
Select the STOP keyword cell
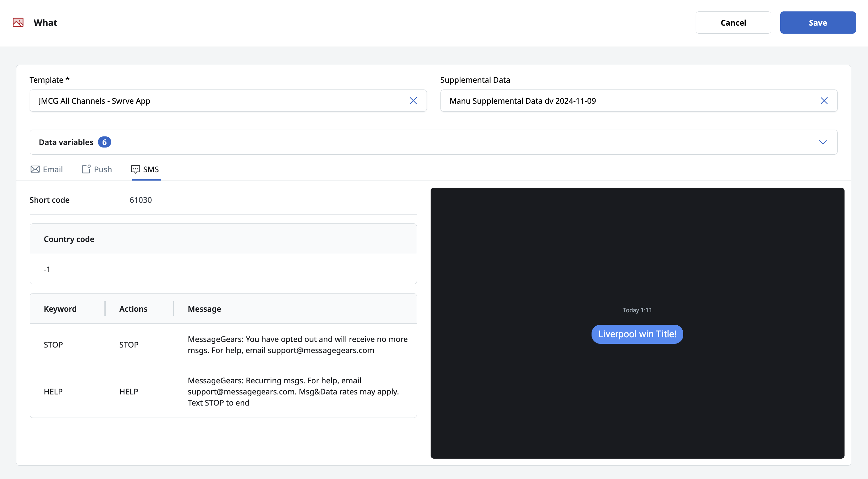53,345
